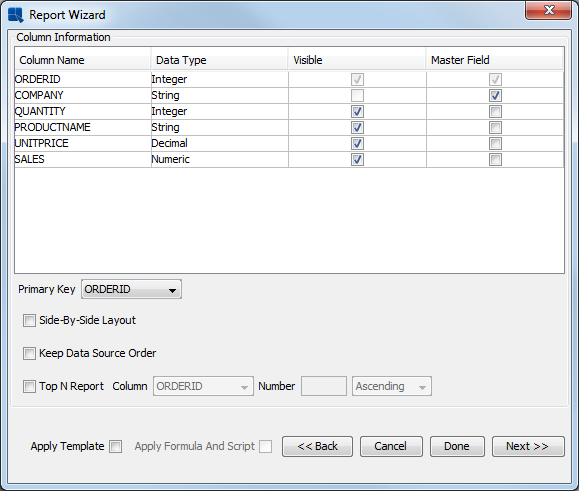Check the Apply Template box
The height and width of the screenshot is (491, 579).
116,446
